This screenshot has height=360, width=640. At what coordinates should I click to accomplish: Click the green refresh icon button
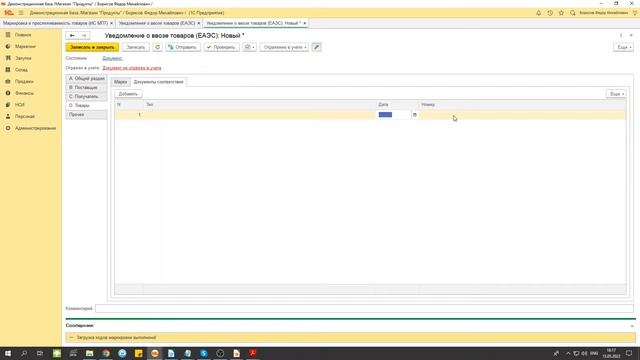(x=157, y=47)
